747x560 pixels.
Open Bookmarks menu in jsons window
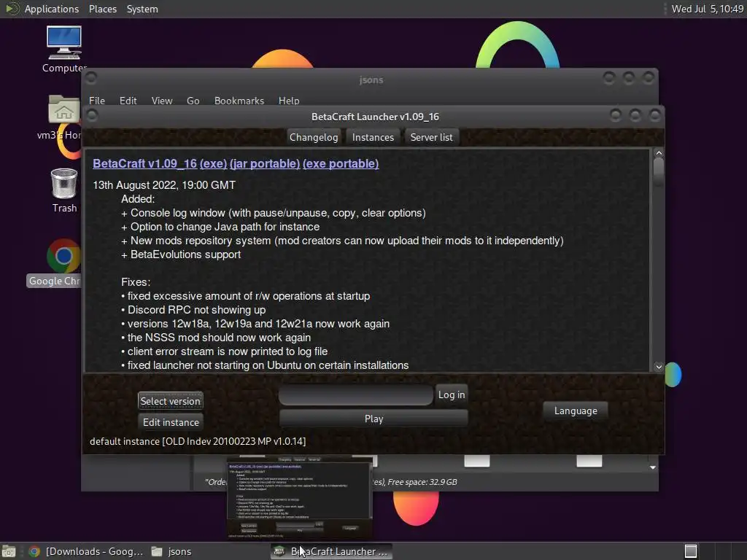239,101
